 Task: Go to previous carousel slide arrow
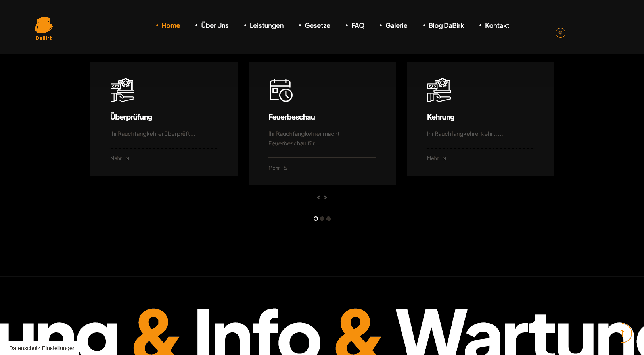click(318, 197)
